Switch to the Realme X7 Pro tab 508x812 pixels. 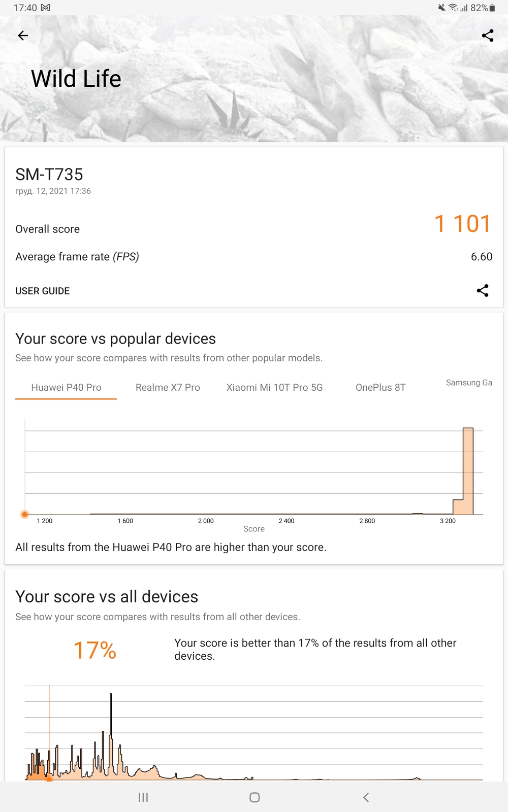pyautogui.click(x=168, y=387)
